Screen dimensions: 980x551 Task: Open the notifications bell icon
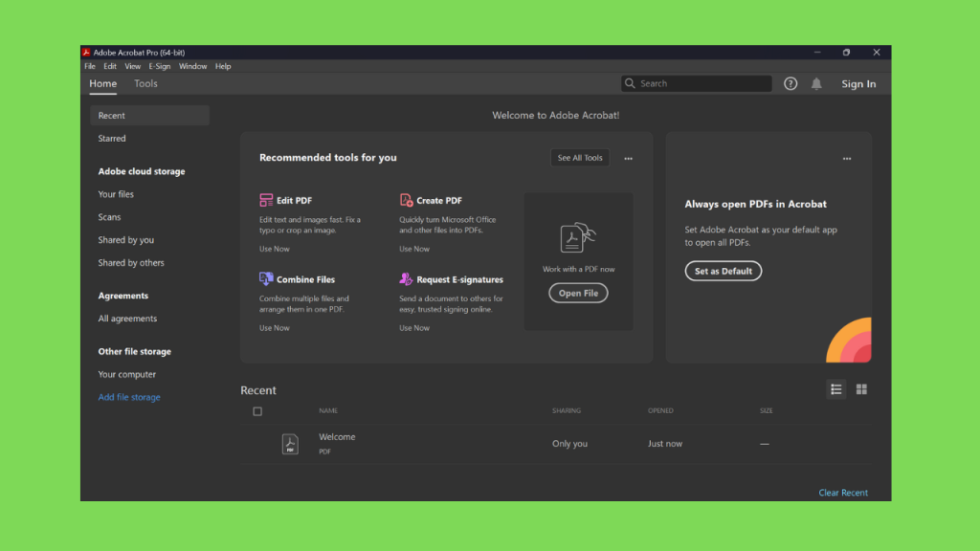[x=816, y=84]
